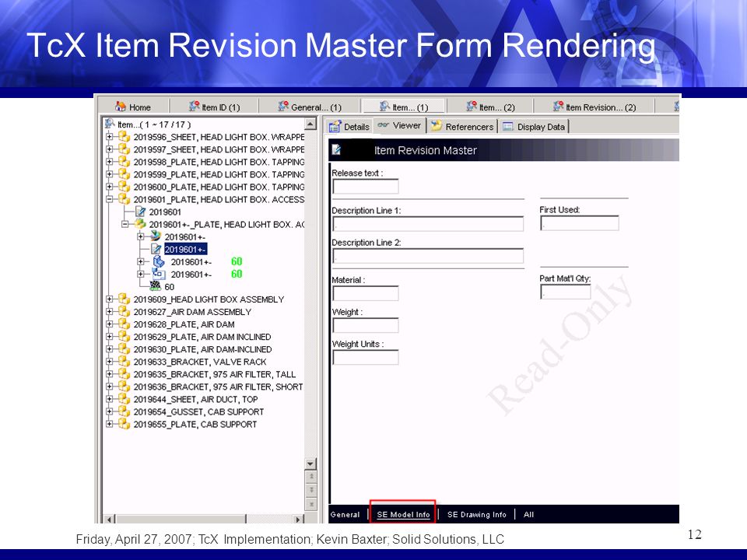The image size is (747, 560).
Task: Switch to the Item ID (1) tab
Action: 215,107
